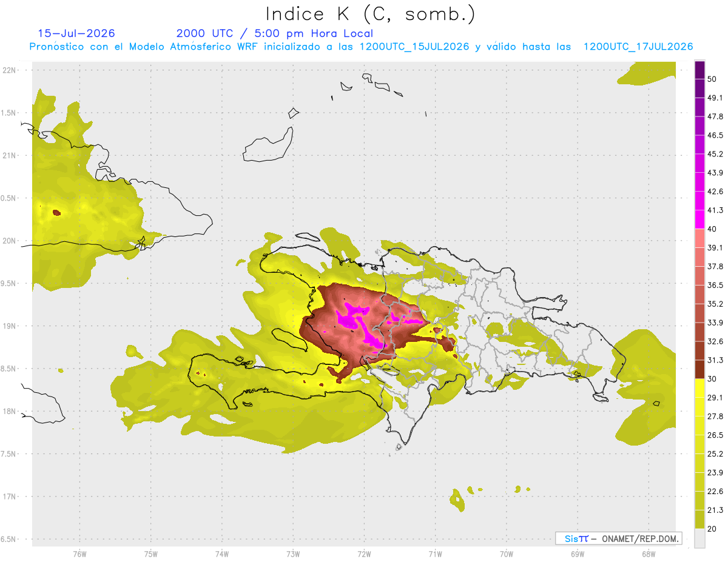Click "1200UTC_15JUL2026" initialization time in subtitle

414,47
